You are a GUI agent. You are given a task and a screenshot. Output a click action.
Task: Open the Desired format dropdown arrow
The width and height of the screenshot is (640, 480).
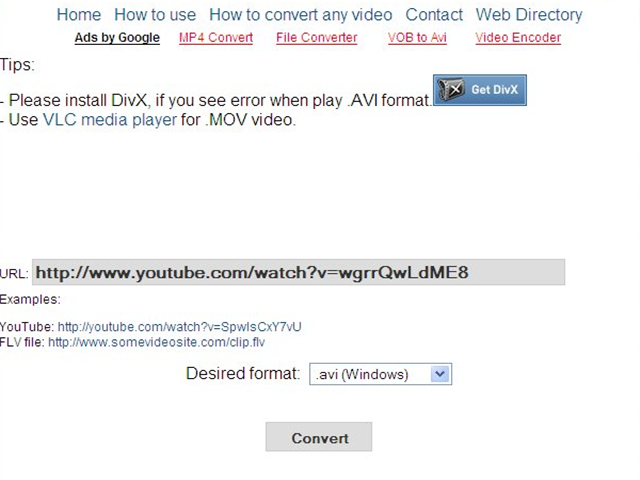click(440, 374)
